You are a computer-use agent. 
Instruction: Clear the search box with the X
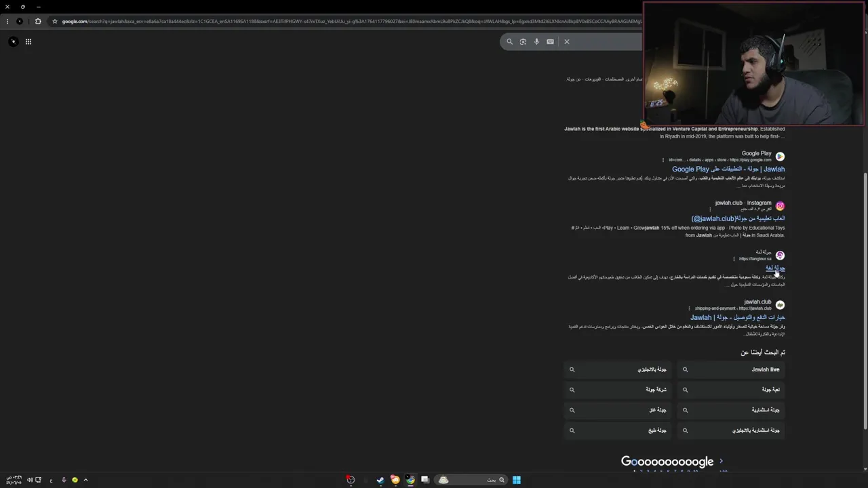click(567, 41)
